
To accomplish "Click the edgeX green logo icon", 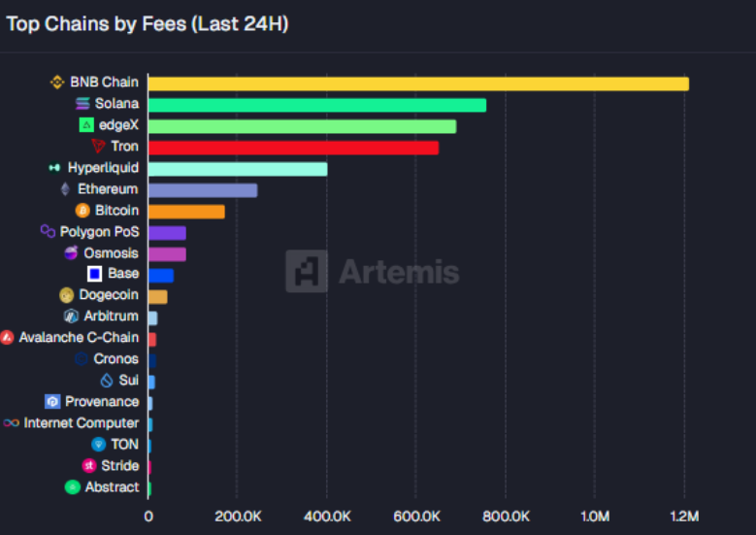I will pyautogui.click(x=86, y=125).
